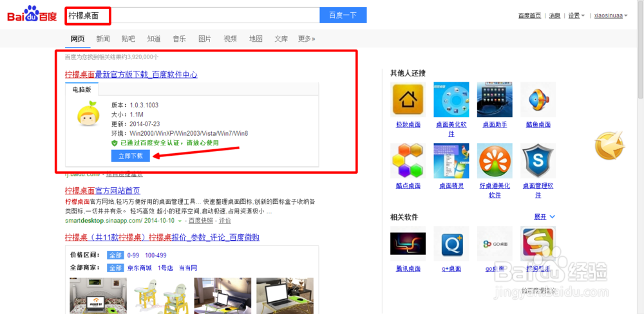Open the 极致桌面 text link
This screenshot has width=644, height=314.
click(408, 125)
